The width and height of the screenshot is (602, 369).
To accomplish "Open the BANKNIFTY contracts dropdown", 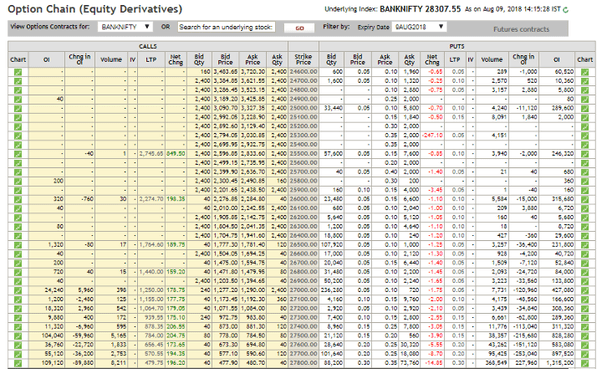I will pyautogui.click(x=125, y=27).
